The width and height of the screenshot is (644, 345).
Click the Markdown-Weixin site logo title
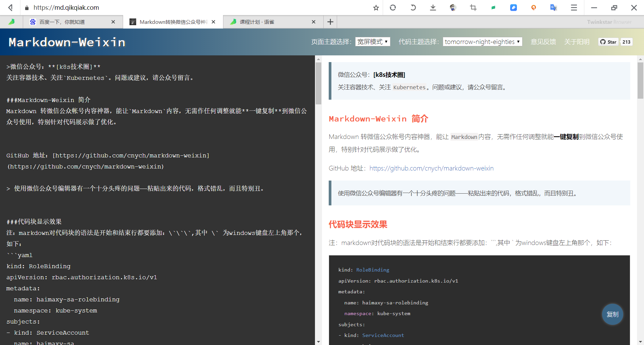[67, 42]
